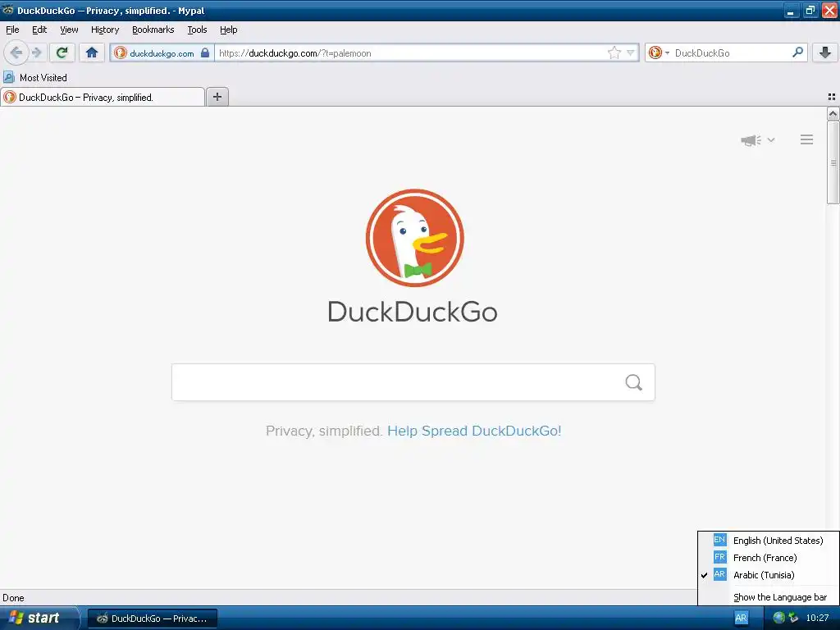Open the home page via house icon
The width and height of the screenshot is (840, 630).
click(x=92, y=52)
